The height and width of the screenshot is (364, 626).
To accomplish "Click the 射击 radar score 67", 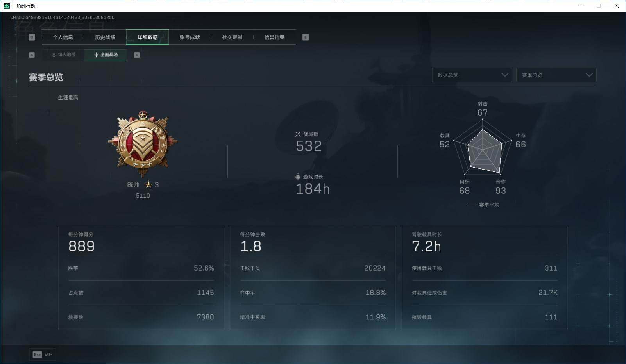I will [x=483, y=113].
